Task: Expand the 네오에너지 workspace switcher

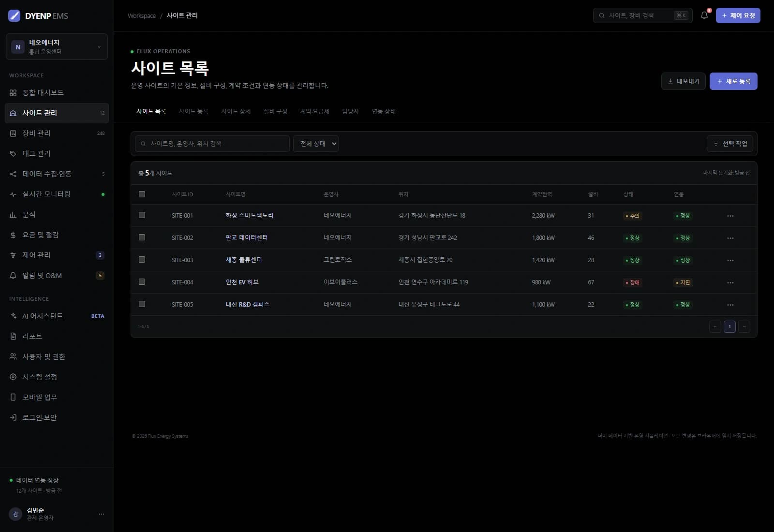Action: pyautogui.click(x=57, y=46)
